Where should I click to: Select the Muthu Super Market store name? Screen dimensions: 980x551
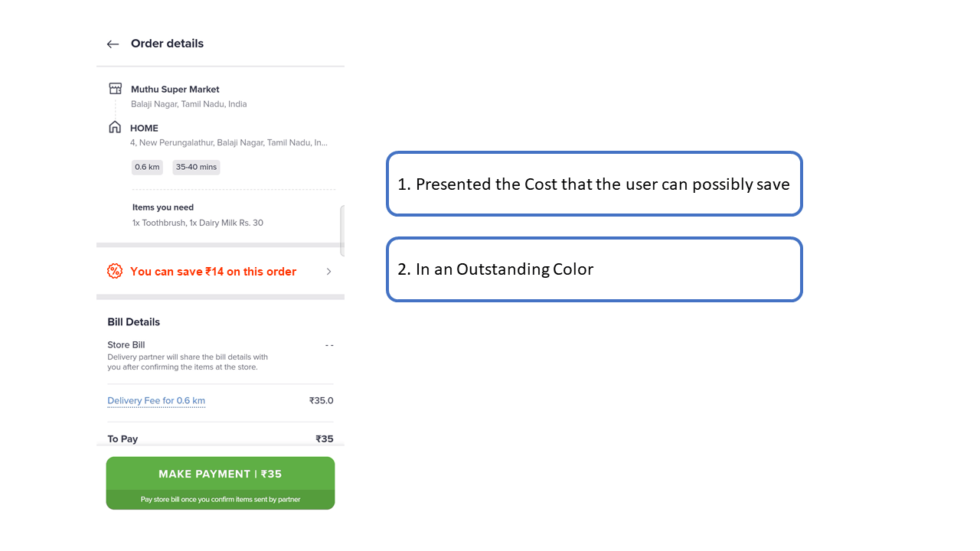click(175, 90)
